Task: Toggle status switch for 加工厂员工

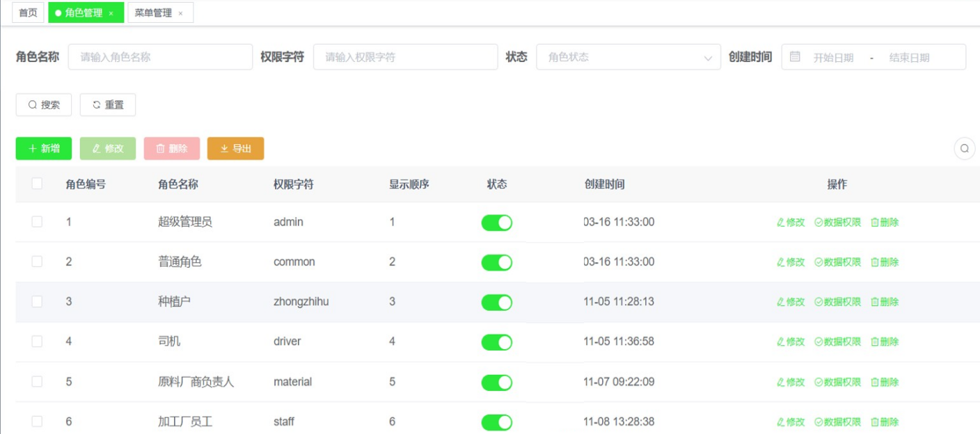Action: pyautogui.click(x=497, y=422)
